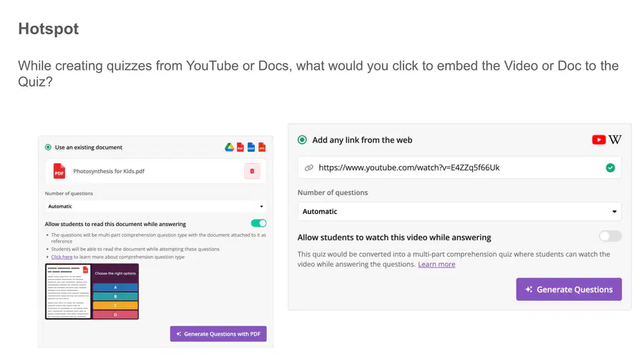Click the comprehension question preview thumbnail
This screenshot has width=644, height=362.
(92, 291)
